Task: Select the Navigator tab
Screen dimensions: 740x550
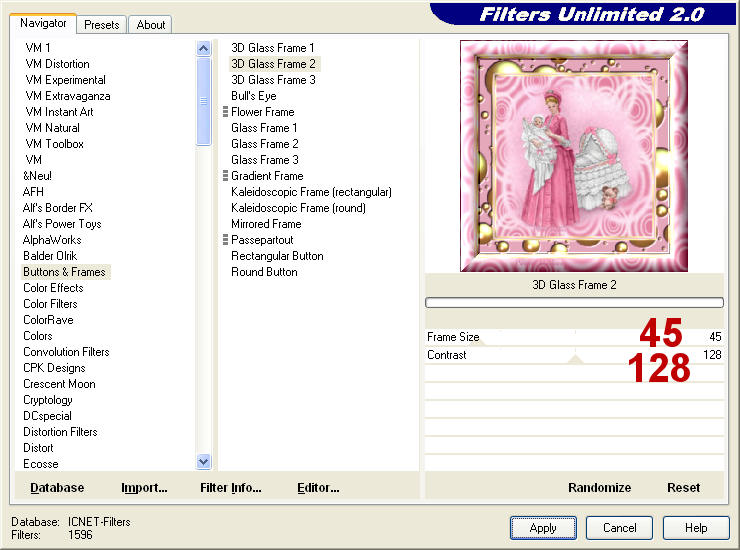Action: point(43,23)
